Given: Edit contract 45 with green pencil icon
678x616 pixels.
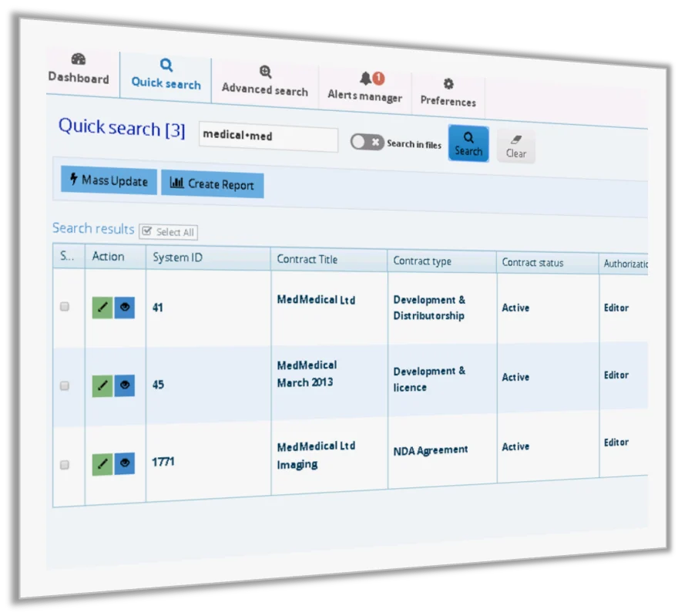Looking at the screenshot, I should point(102,385).
